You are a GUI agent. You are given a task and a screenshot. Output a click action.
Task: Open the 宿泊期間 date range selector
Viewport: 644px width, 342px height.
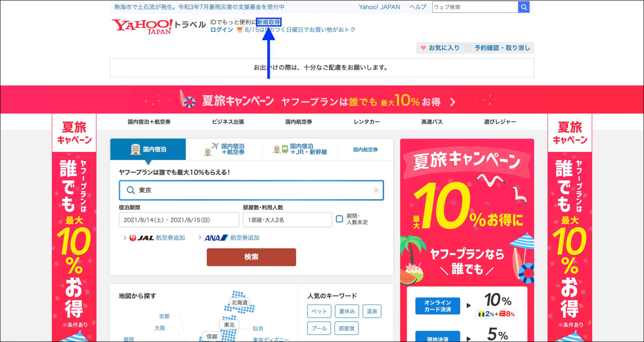[179, 220]
